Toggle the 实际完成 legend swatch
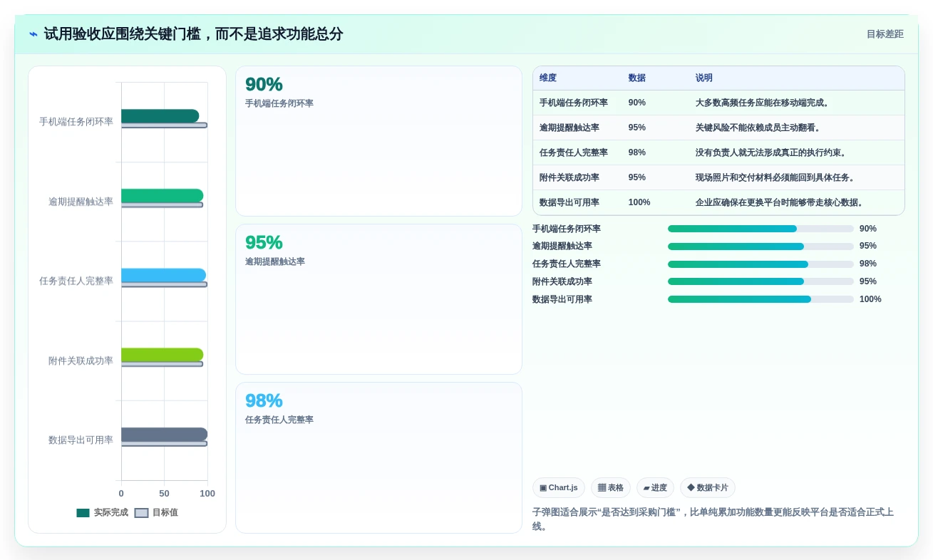The image size is (933, 560). pos(83,513)
